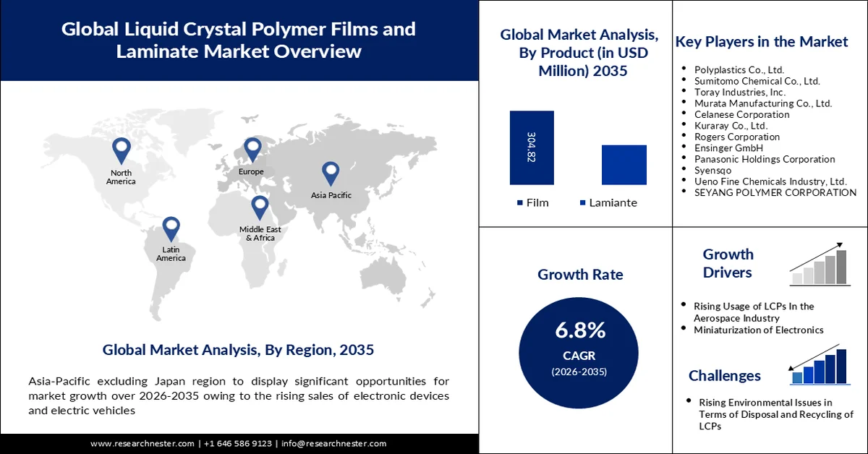Select the Europe location pin
The width and height of the screenshot is (868, 454).
point(252,147)
